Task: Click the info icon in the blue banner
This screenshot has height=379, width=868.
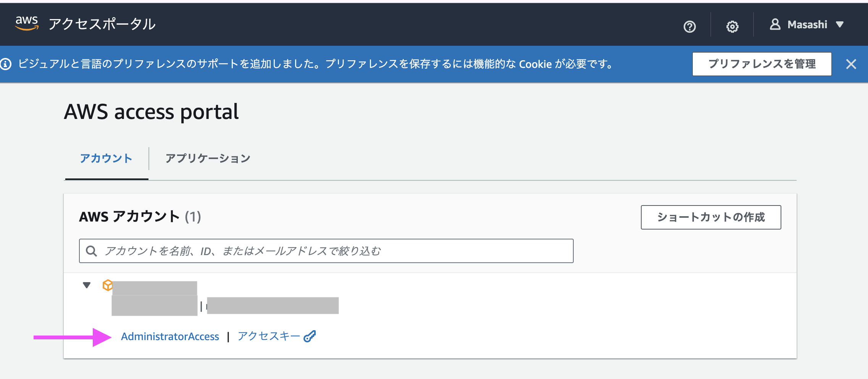Action: [x=5, y=64]
